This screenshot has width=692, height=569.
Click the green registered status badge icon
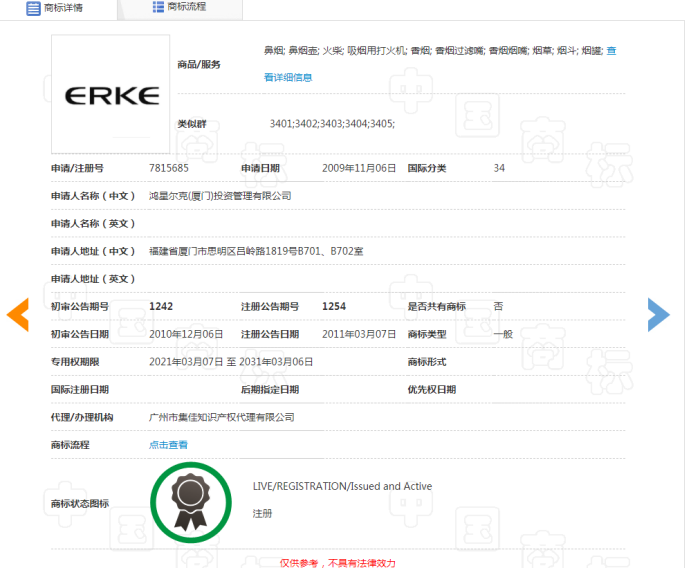pyautogui.click(x=190, y=497)
